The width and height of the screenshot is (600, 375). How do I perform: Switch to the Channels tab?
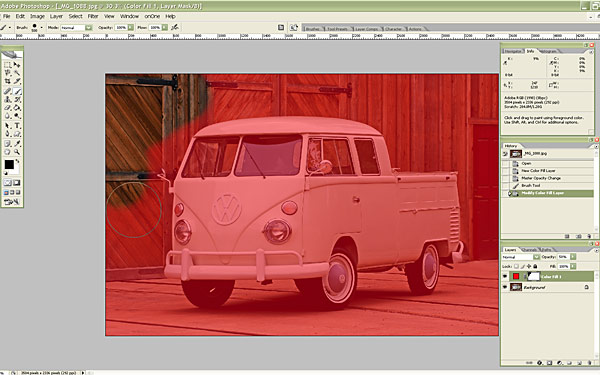(x=529, y=250)
